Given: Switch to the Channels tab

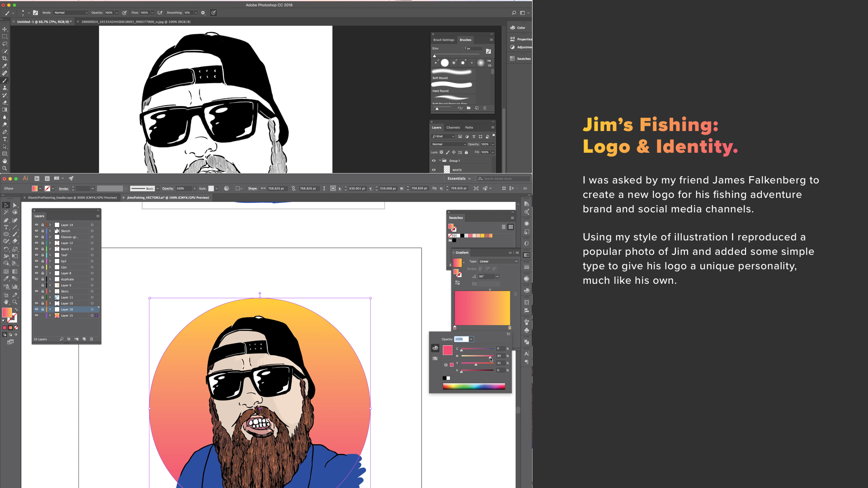Looking at the screenshot, I should (453, 127).
